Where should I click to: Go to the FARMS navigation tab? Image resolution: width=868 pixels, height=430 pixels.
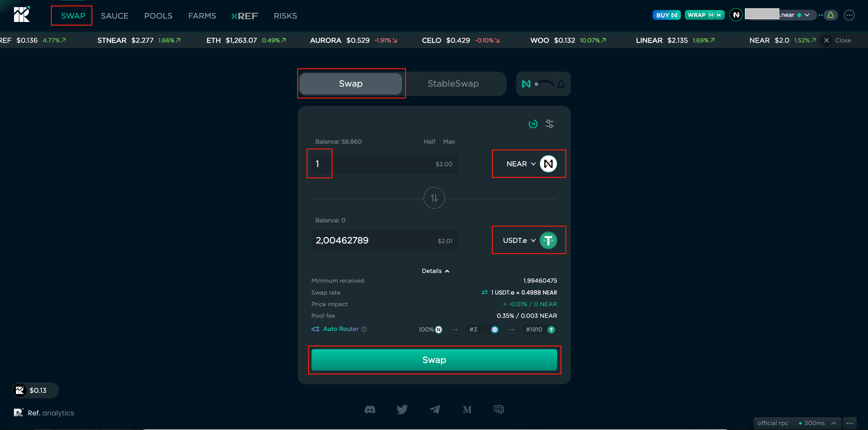click(202, 16)
